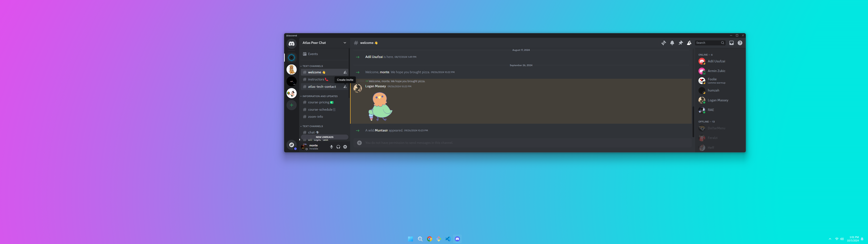868x244 pixels.
Task: Open User Settings gear icon
Action: pyautogui.click(x=345, y=147)
